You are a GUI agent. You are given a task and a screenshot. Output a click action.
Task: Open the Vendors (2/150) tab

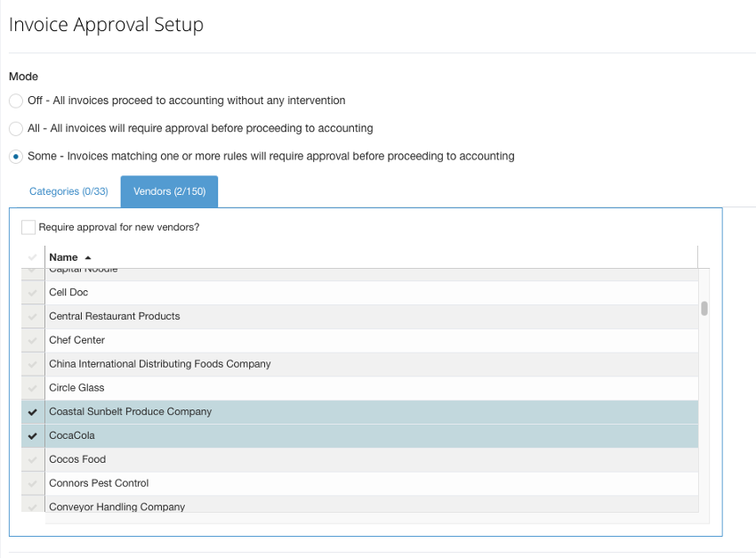point(169,191)
